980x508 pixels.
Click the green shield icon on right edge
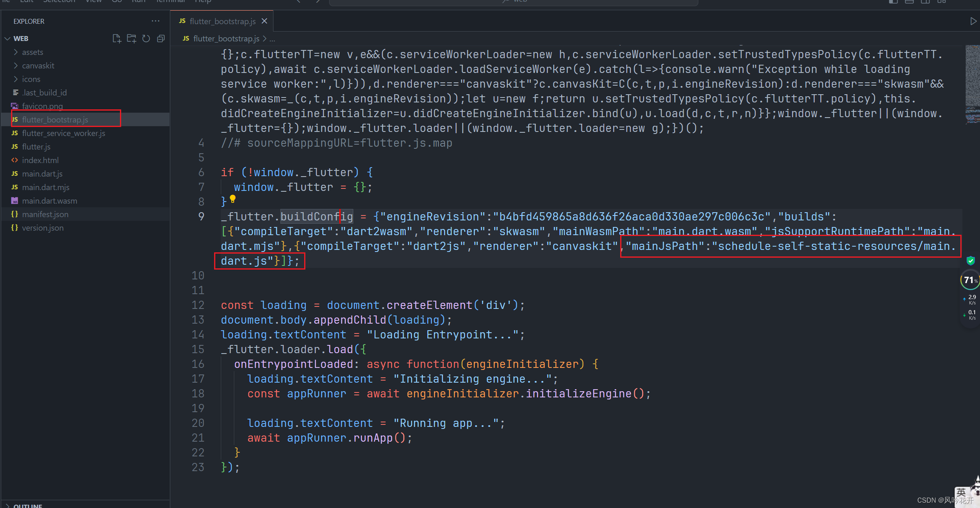pyautogui.click(x=971, y=261)
